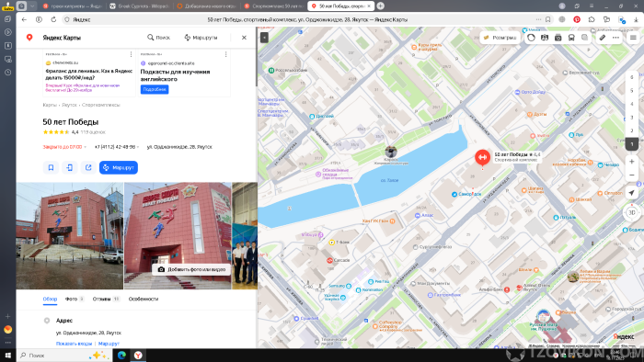Screen dimensions: 644x362
Task: Share the place with share icon button
Action: (88, 167)
